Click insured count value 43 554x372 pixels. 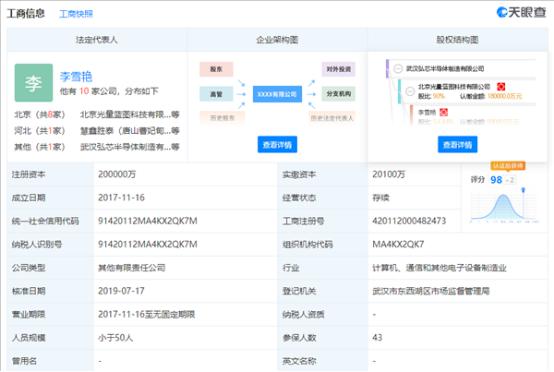(377, 337)
